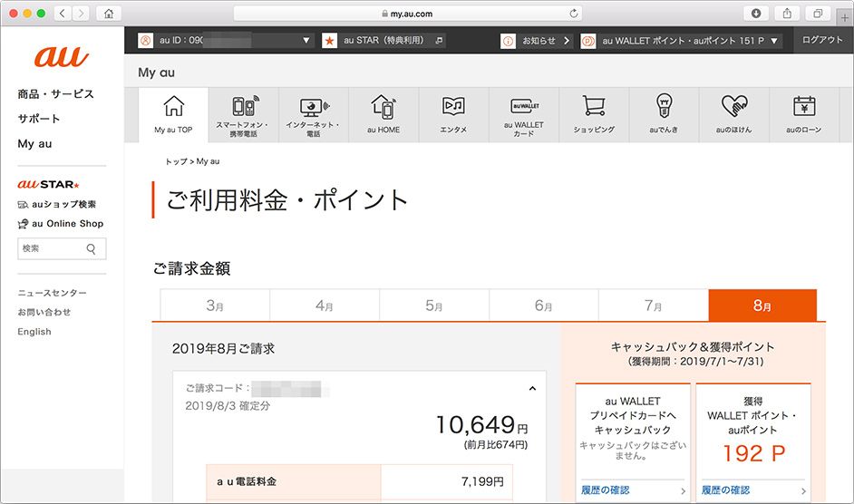Open new tab with plus button

click(x=844, y=17)
